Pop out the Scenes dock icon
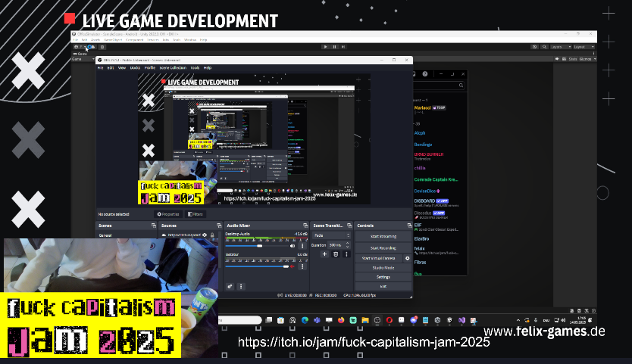 [154, 226]
